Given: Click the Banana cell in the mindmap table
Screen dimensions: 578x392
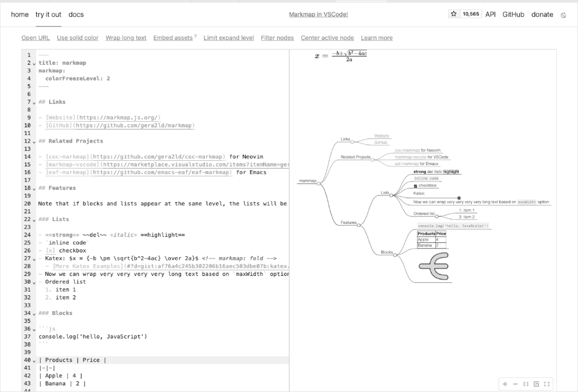Looking at the screenshot, I should pos(426,245).
